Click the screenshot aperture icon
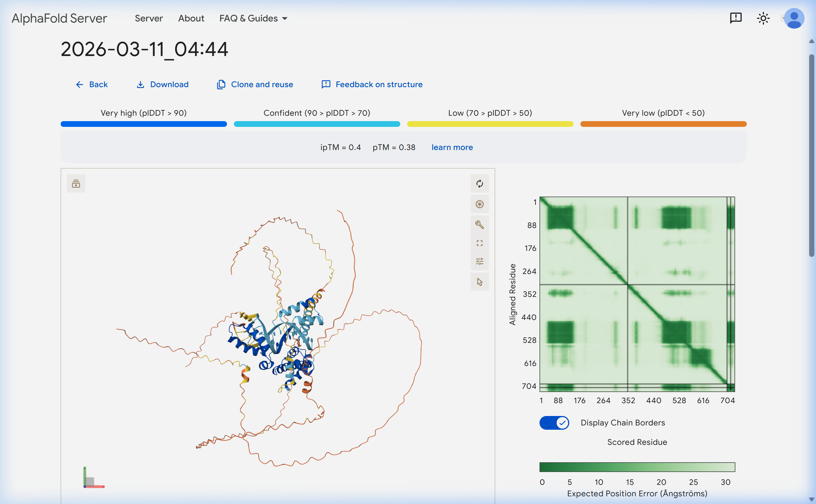This screenshot has height=504, width=816. pyautogui.click(x=479, y=204)
